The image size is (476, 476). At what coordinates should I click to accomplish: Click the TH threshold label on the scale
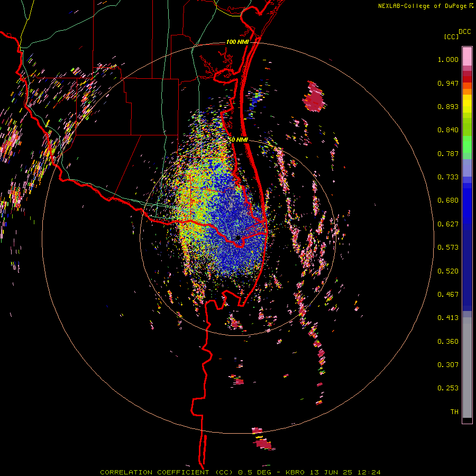454,412
